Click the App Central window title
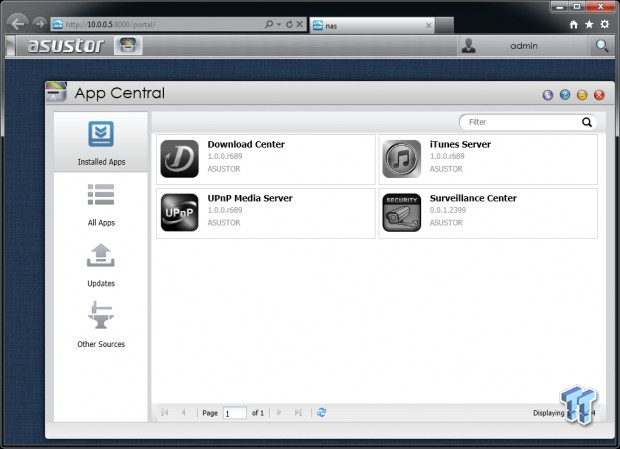The height and width of the screenshot is (449, 620). [x=119, y=93]
